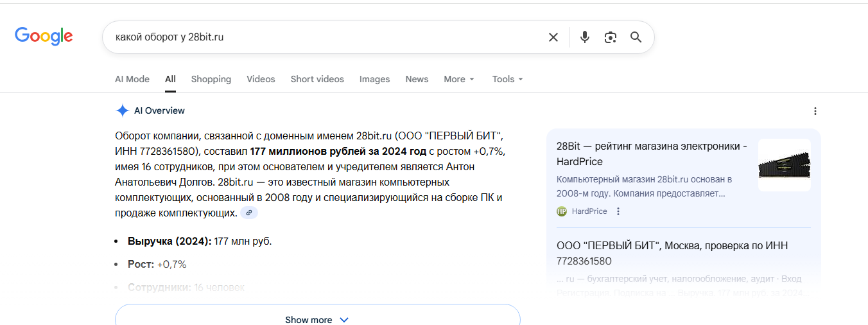Click the snippet 'Компьютерный магазин 28bit.ru основан в'
This screenshot has height=325, width=868.
[645, 179]
